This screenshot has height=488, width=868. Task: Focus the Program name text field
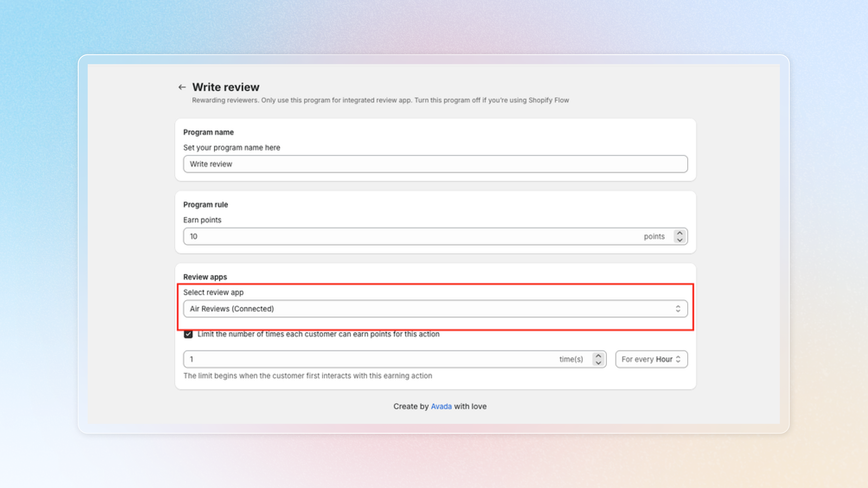pyautogui.click(x=435, y=164)
